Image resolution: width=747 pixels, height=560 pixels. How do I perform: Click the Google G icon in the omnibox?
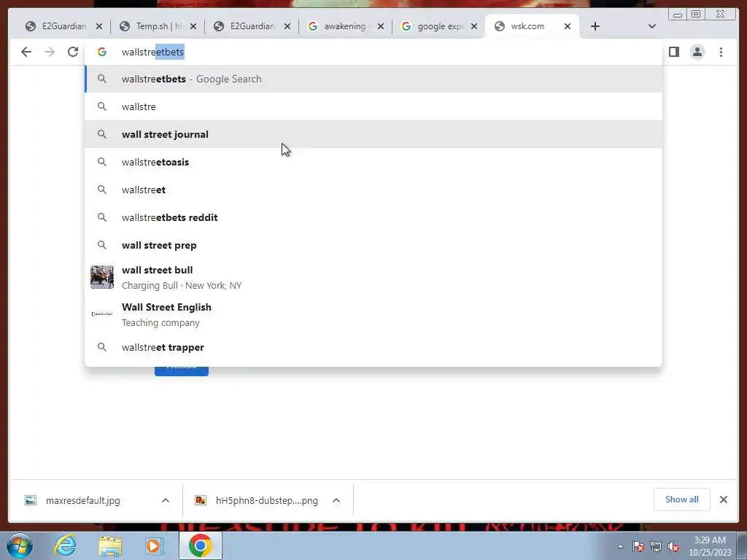click(x=102, y=52)
